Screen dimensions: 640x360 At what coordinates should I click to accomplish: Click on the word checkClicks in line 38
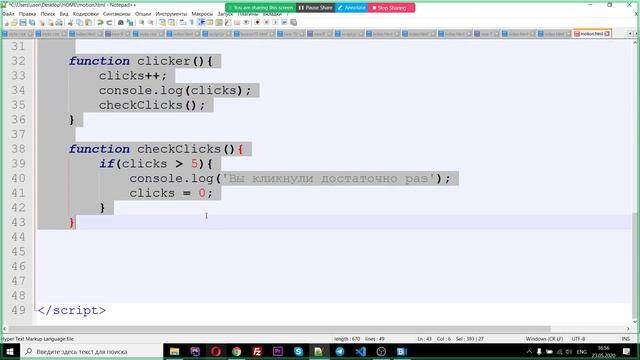(x=179, y=149)
